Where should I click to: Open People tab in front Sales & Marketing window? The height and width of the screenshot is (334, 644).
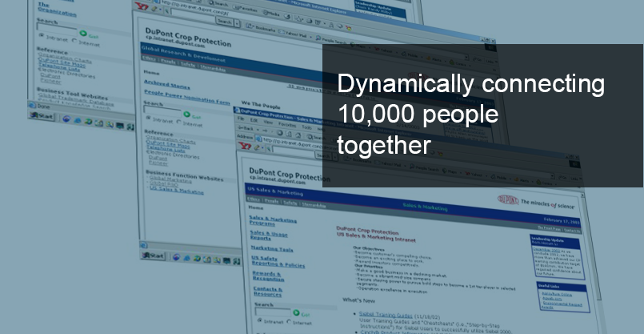(271, 202)
